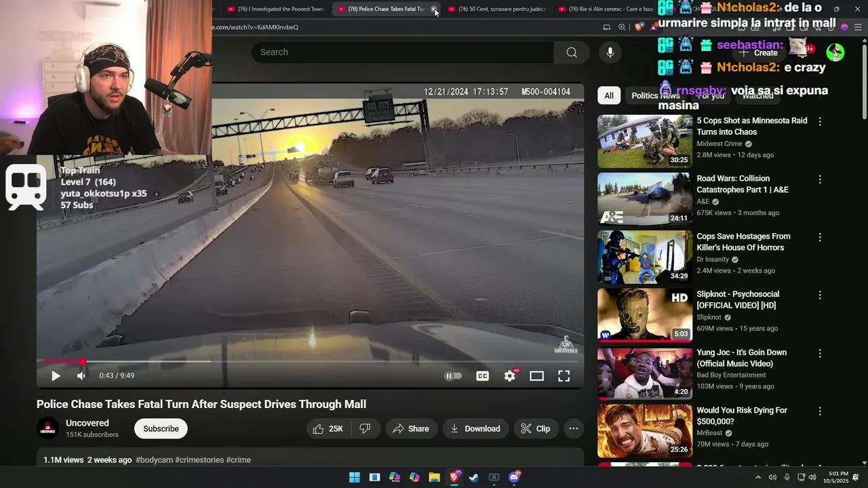Open Would You Risk Dying video title

click(x=742, y=415)
